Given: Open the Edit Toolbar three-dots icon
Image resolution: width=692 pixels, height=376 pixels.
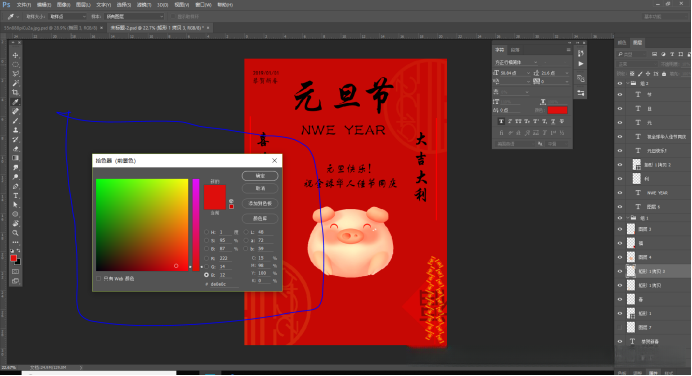Looking at the screenshot, I should tap(15, 242).
